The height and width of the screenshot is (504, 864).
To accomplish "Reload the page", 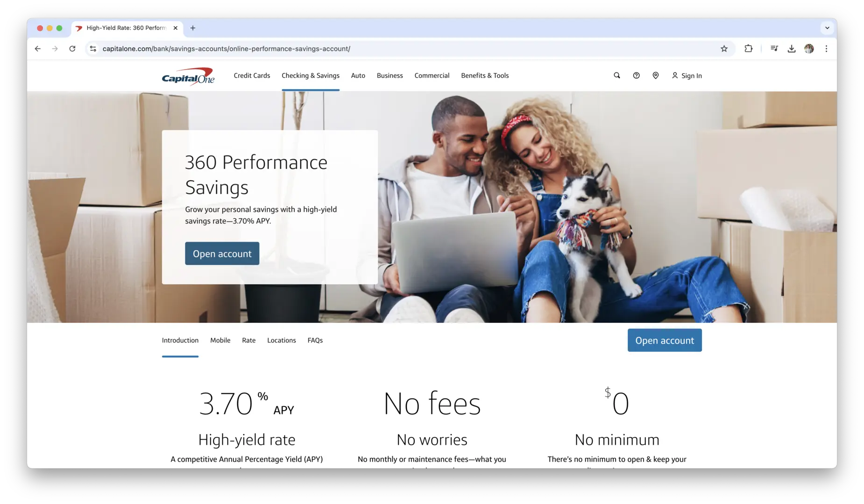I will point(72,49).
